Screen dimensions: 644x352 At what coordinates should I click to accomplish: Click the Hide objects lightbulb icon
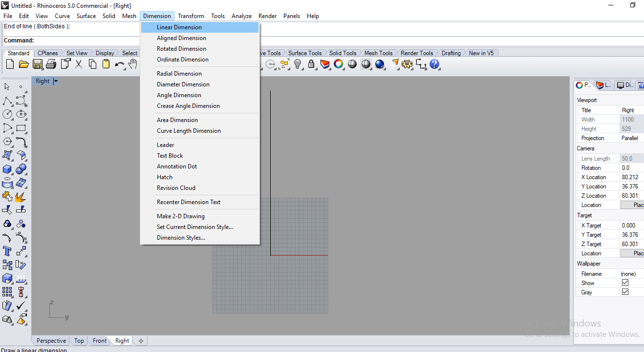298,64
